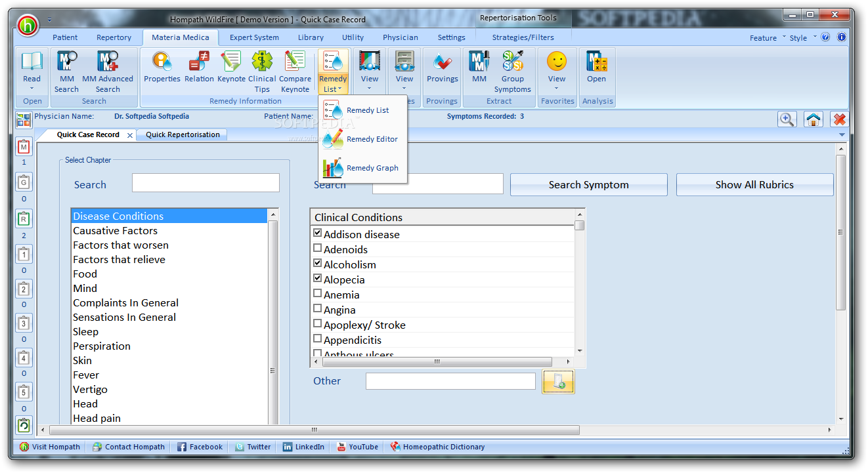Click clipboard number 1 sidebar icon
The image size is (868, 473).
pos(24,254)
